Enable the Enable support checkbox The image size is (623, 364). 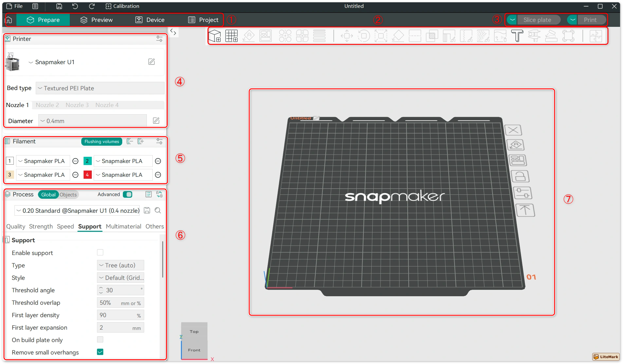pyautogui.click(x=100, y=252)
